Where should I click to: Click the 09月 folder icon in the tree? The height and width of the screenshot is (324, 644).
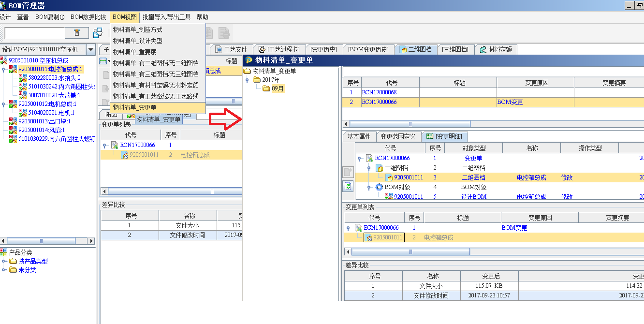[x=266, y=88]
